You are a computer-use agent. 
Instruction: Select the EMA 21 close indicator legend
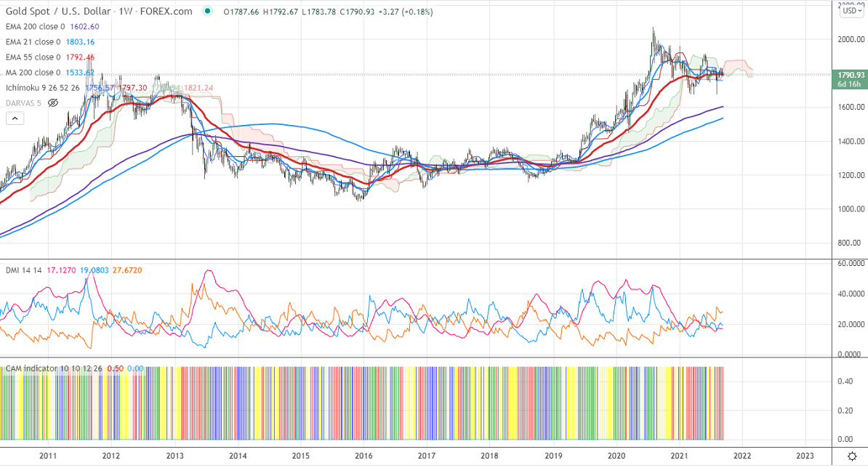pyautogui.click(x=33, y=42)
